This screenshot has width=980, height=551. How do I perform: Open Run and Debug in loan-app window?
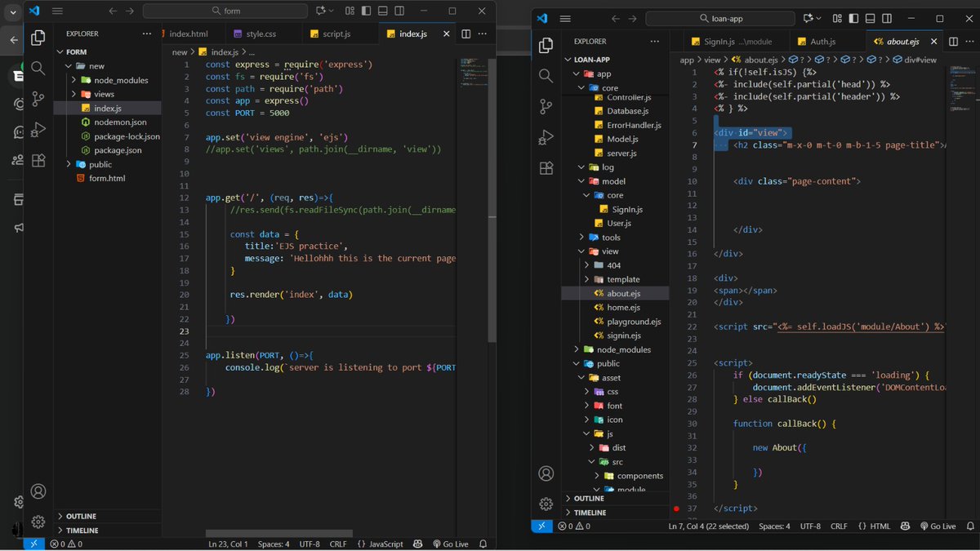(546, 138)
